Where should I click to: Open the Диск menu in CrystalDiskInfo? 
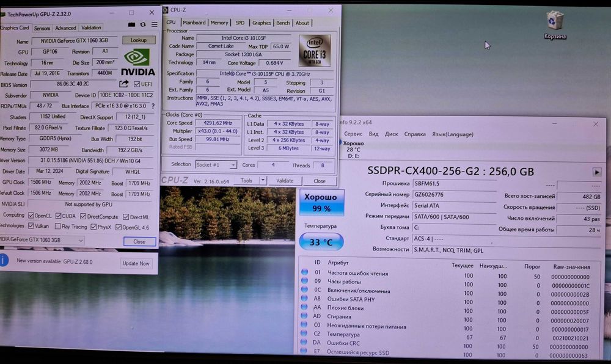[x=391, y=134]
